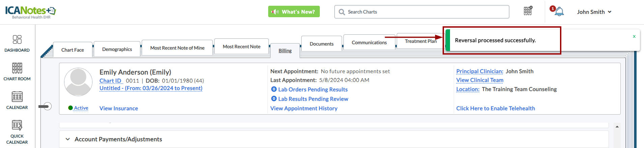Click the View Insurance link
644x148 pixels.
pyautogui.click(x=119, y=108)
